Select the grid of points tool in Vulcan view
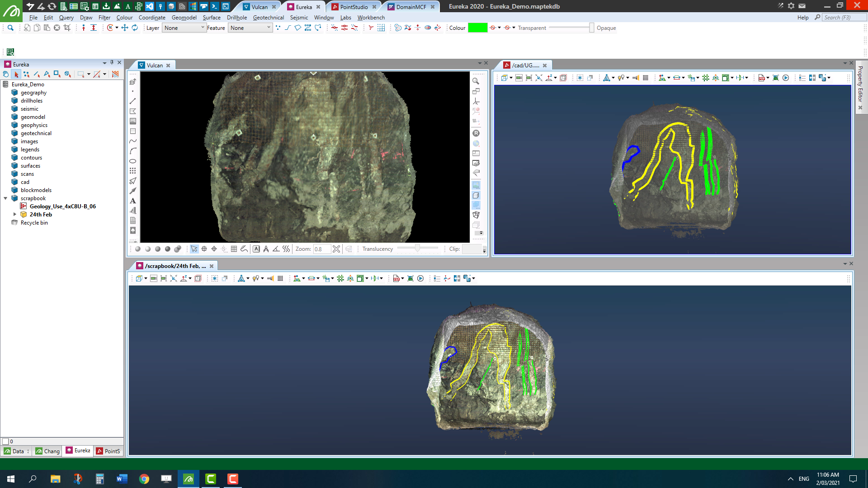868x488 pixels. click(133, 171)
